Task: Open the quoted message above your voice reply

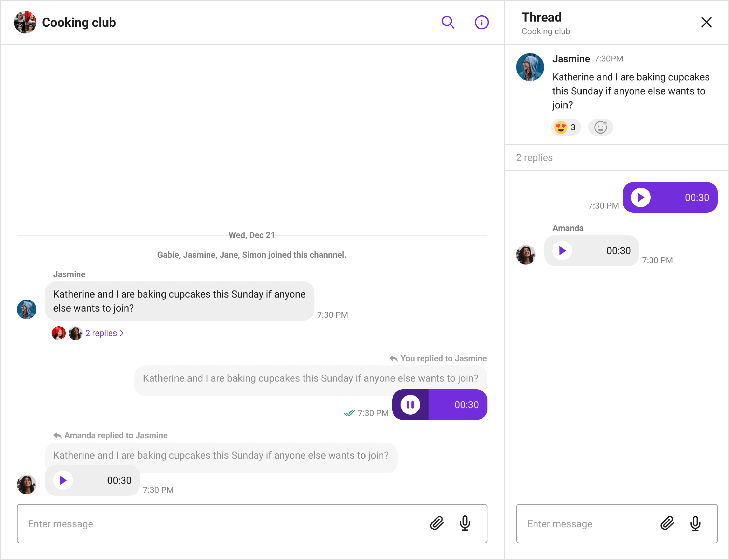Action: pos(310,378)
